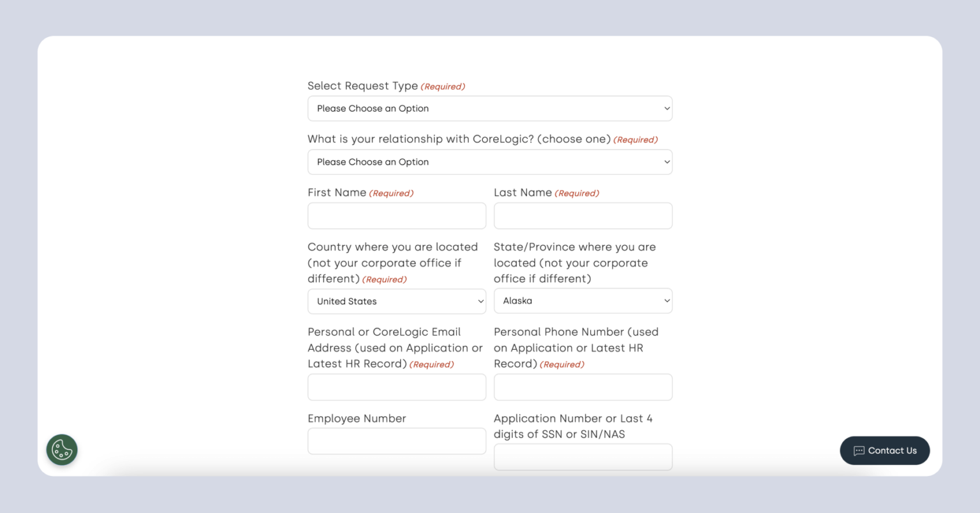
Task: Click the personal email address field
Action: point(396,387)
